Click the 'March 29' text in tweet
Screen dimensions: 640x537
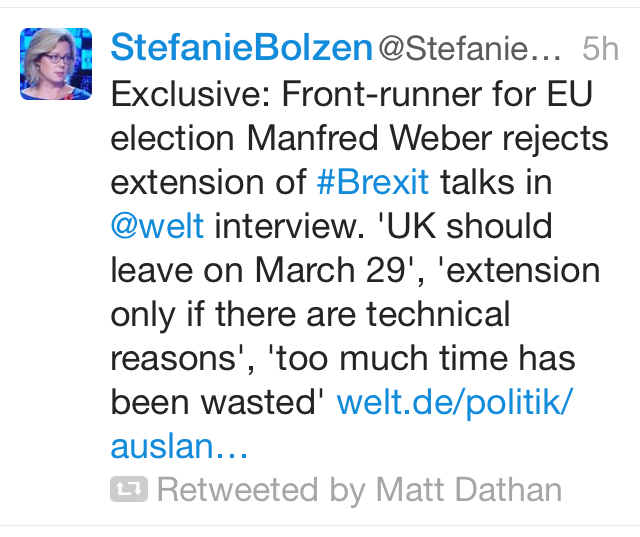tap(330, 270)
